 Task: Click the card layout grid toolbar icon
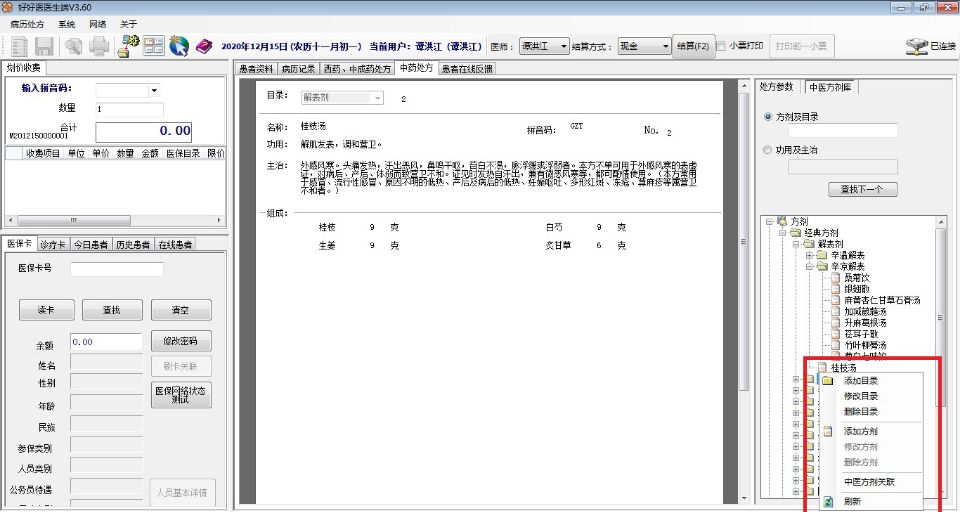pos(154,46)
